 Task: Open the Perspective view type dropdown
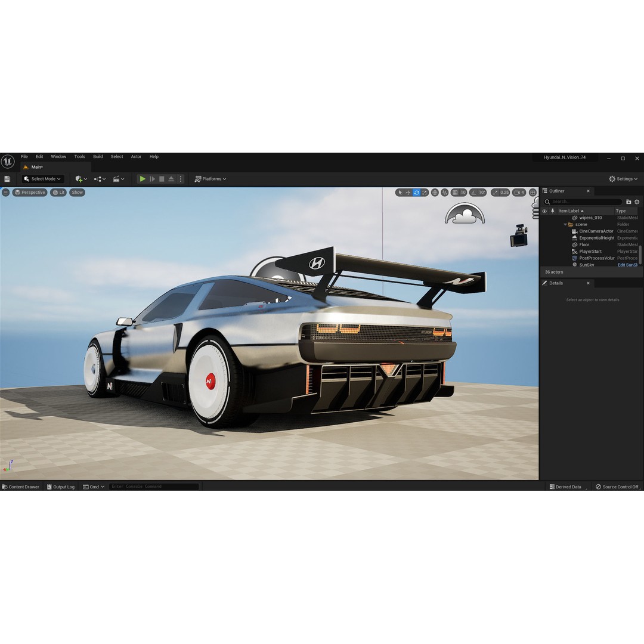(x=30, y=192)
